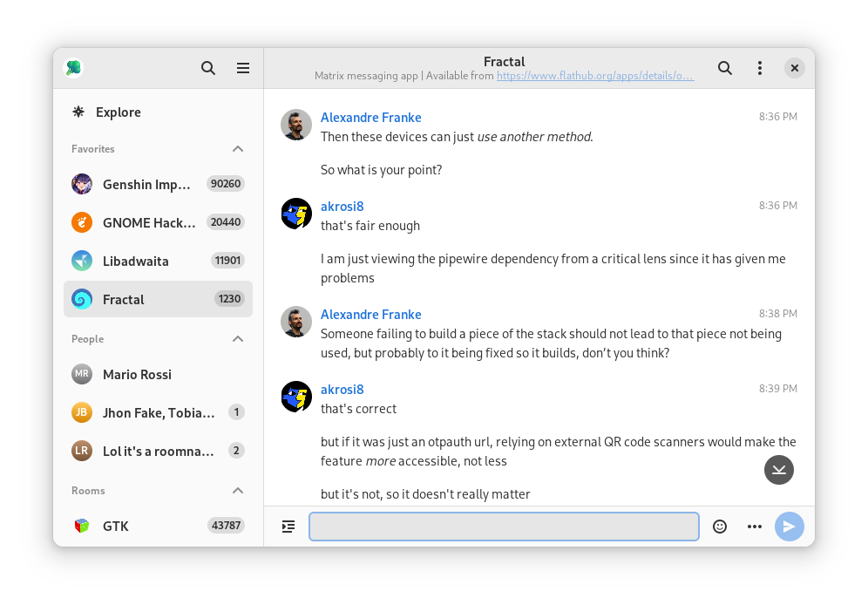The image size is (868, 605).
Task: Click the user avatar in sidebar header
Action: tap(74, 68)
